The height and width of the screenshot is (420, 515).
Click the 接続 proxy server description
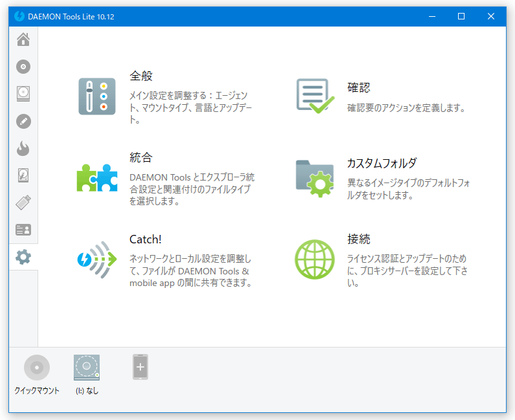[408, 271]
